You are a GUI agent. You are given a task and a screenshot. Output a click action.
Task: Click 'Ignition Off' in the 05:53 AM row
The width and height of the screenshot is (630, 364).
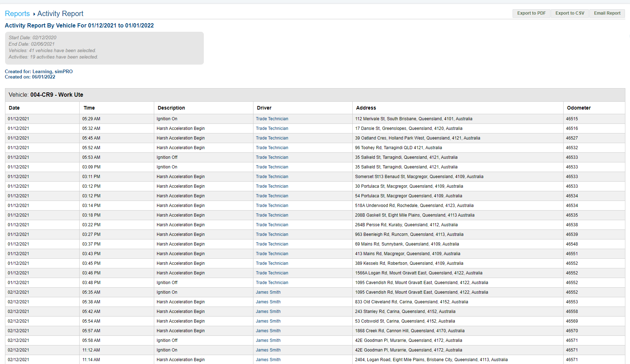[x=167, y=157]
